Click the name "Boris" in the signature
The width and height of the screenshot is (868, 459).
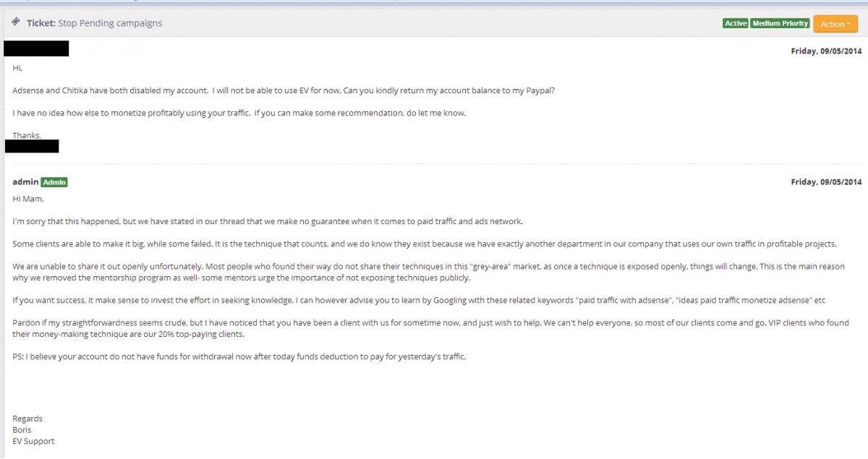(x=22, y=430)
